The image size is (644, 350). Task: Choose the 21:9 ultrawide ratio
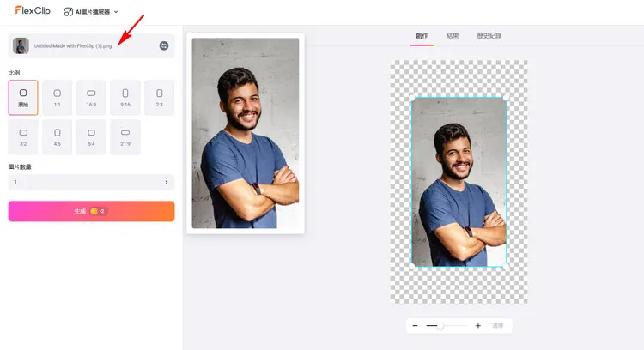125,137
